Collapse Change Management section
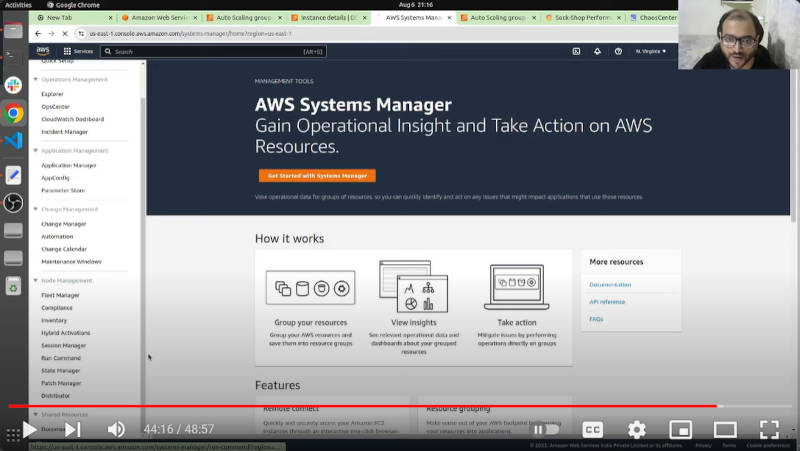Screen dimensions: 800x451 click(x=35, y=209)
